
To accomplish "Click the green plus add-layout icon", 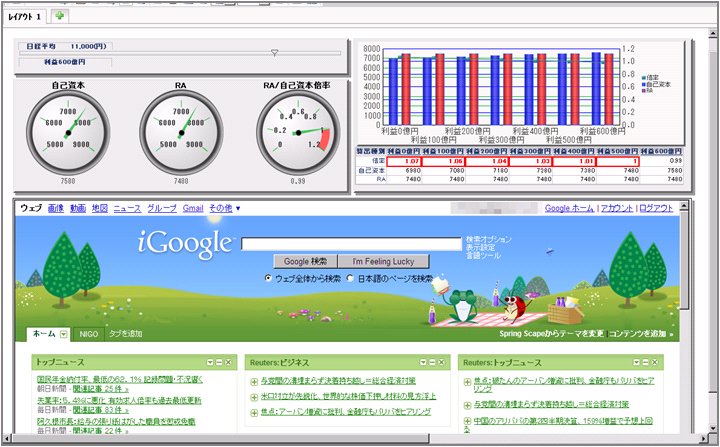I will pos(59,16).
